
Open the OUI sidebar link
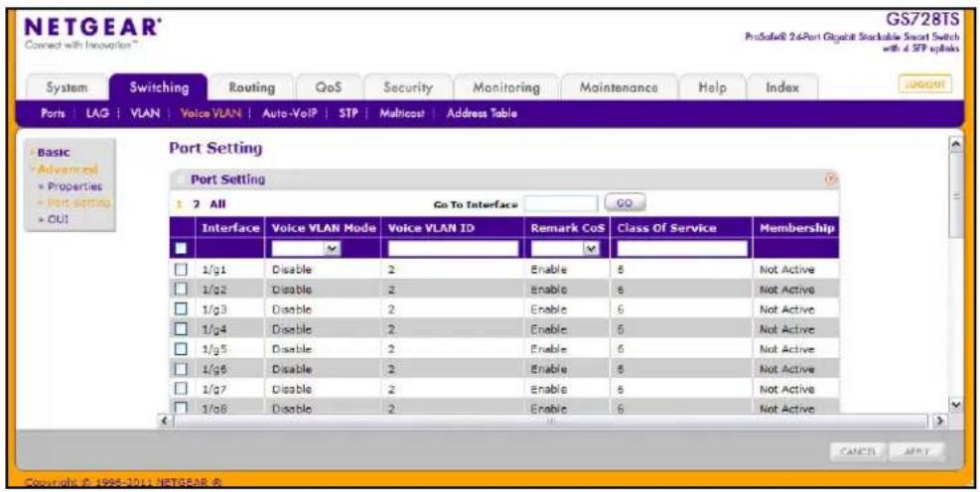58,219
